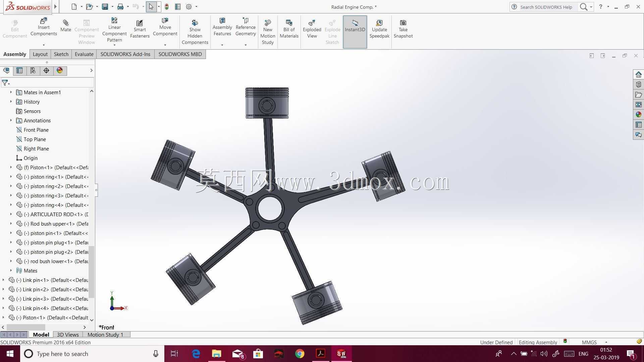This screenshot has height=362, width=644.
Task: Toggle Instant3D mode
Action: [x=355, y=32]
